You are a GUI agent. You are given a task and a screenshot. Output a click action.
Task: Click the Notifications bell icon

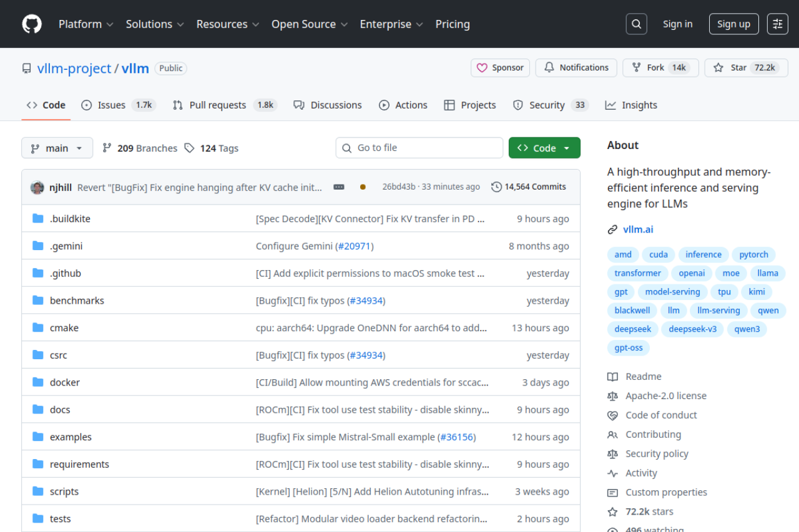pos(549,67)
